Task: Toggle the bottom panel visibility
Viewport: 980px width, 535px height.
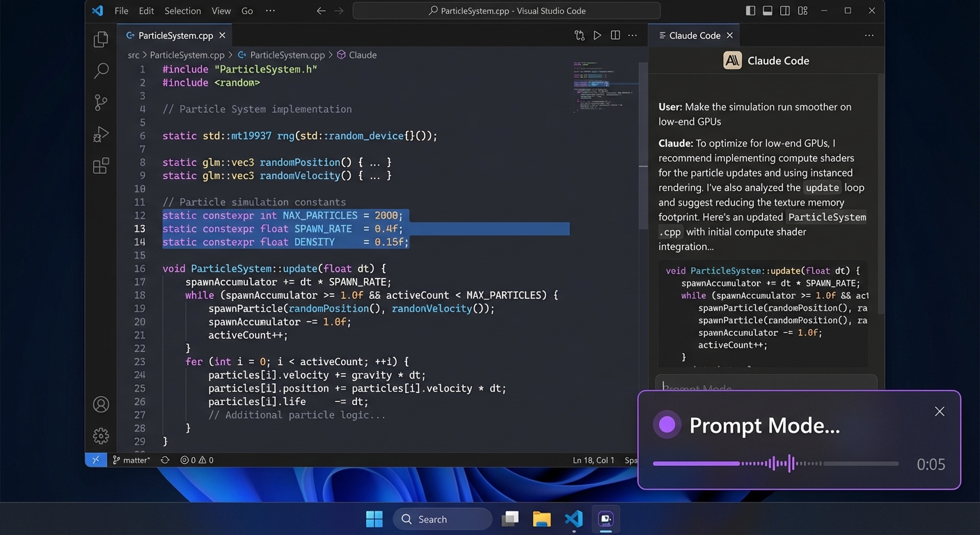Action: [768, 10]
